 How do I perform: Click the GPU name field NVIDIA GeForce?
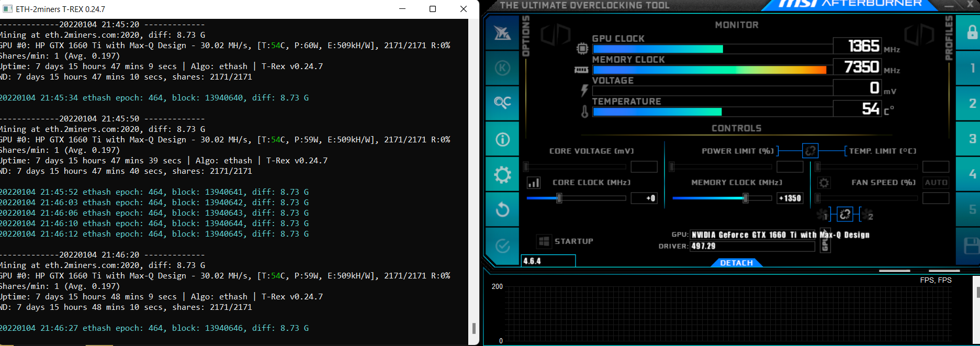tap(753, 235)
